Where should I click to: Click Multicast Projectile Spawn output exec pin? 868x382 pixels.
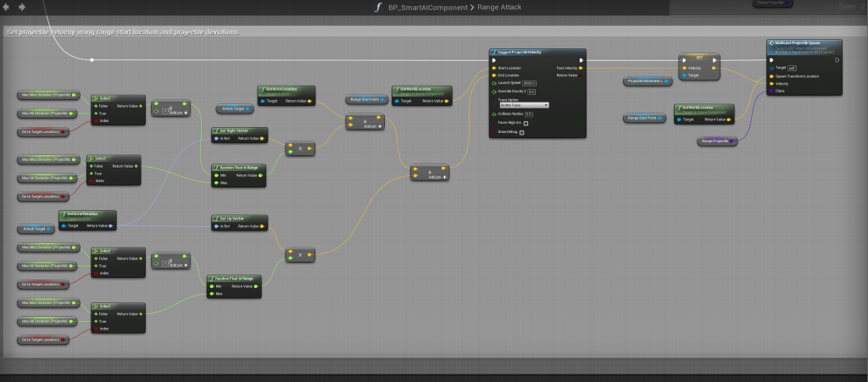pos(835,59)
